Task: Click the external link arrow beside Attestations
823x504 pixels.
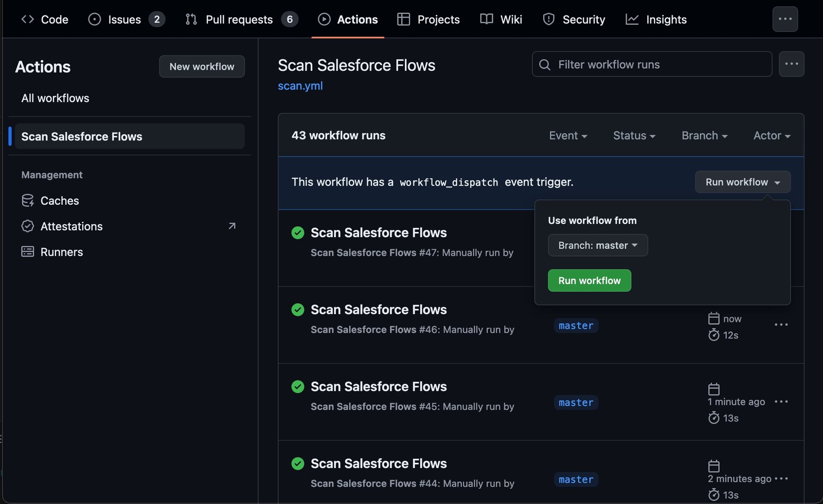Action: 232,226
